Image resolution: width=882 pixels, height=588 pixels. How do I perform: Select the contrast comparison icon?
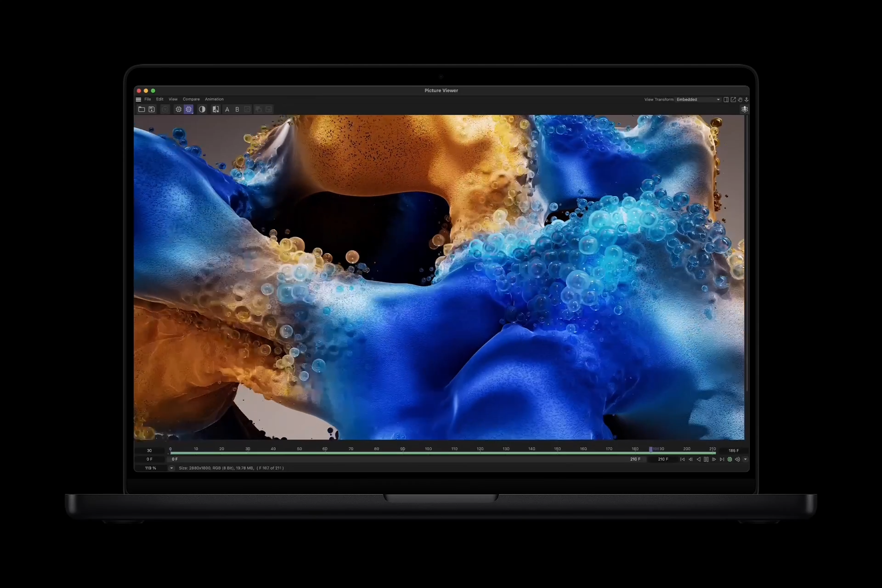(x=202, y=109)
